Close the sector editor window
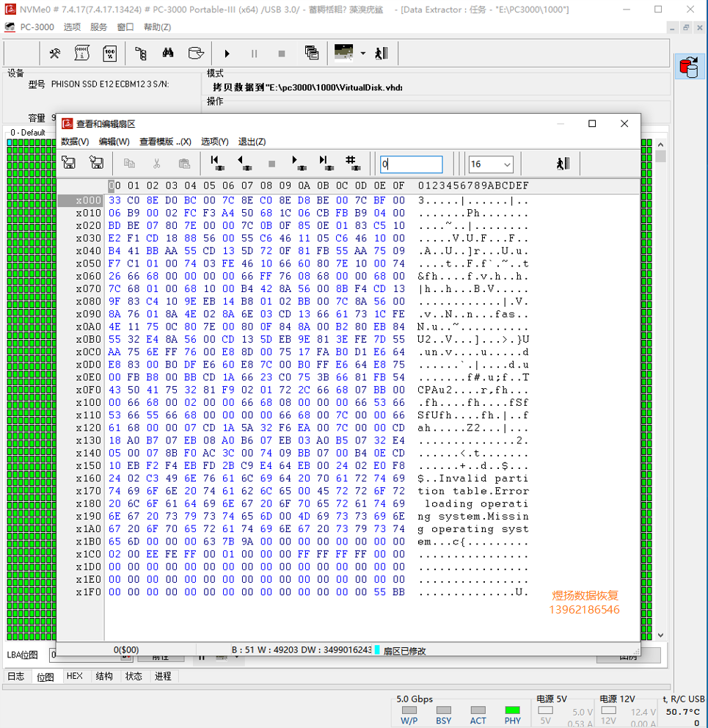Image resolution: width=708 pixels, height=728 pixels. click(624, 123)
